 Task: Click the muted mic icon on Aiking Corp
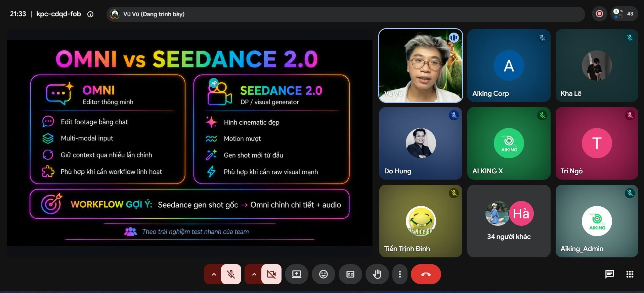tap(542, 38)
